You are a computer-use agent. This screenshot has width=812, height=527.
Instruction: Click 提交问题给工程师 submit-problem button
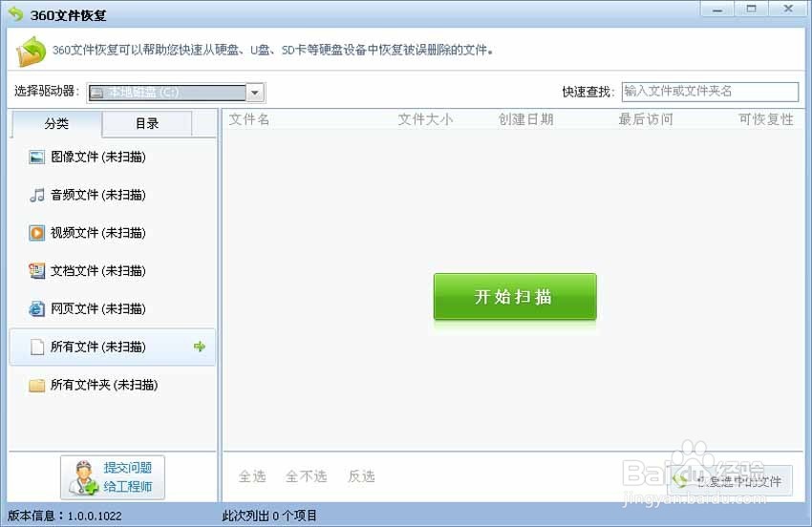(113, 477)
